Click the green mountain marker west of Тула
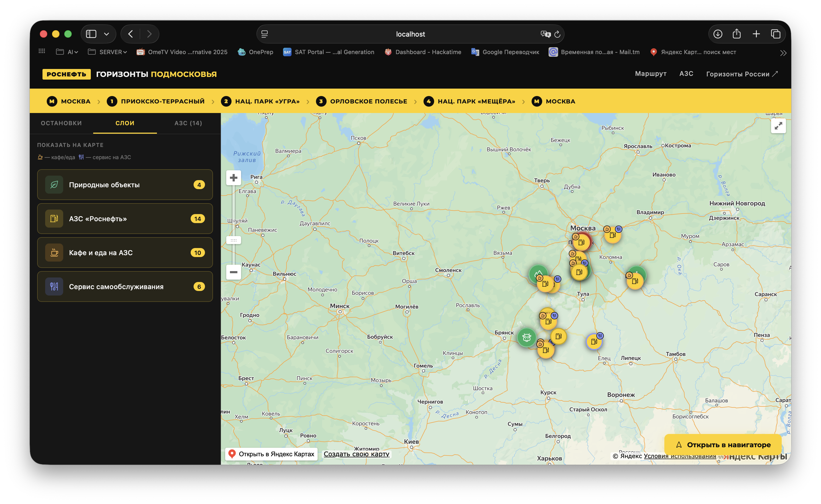The image size is (821, 504). pos(538,273)
